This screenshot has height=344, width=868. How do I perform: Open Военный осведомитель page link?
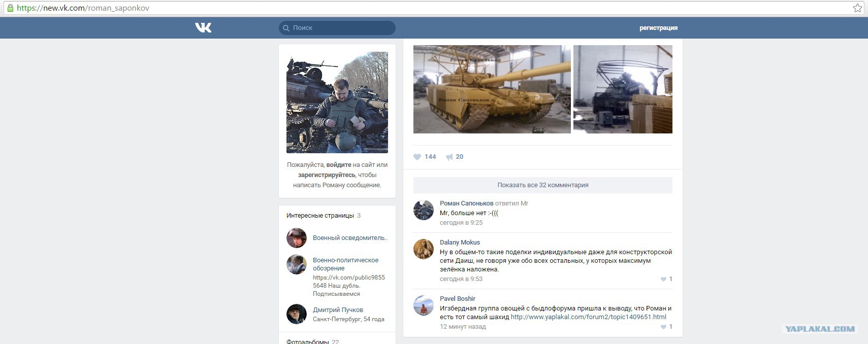(350, 238)
